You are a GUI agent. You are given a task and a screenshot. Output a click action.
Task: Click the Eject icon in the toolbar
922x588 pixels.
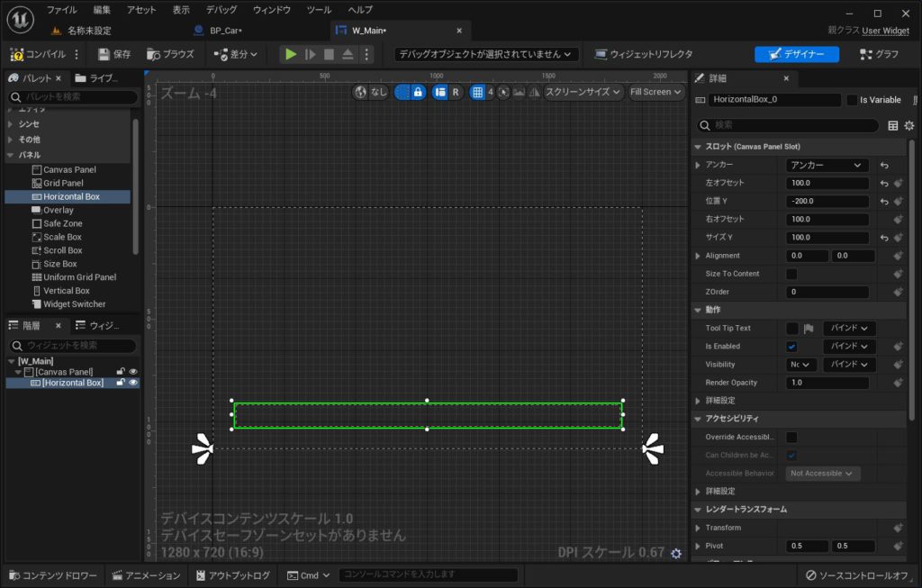(x=348, y=54)
